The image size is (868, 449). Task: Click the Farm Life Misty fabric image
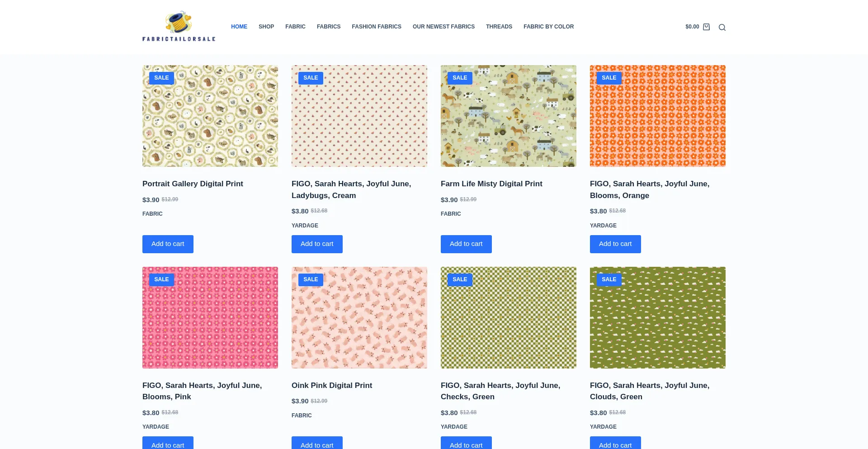[508, 116]
